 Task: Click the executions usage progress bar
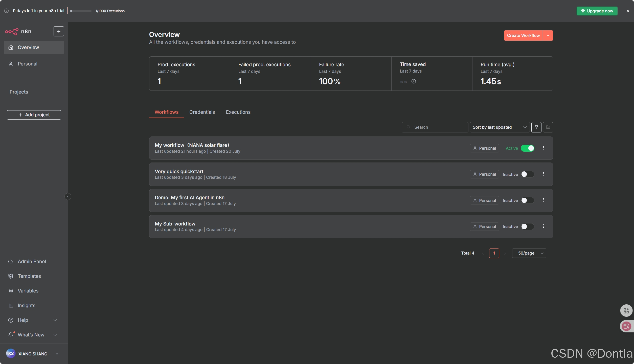[81, 11]
